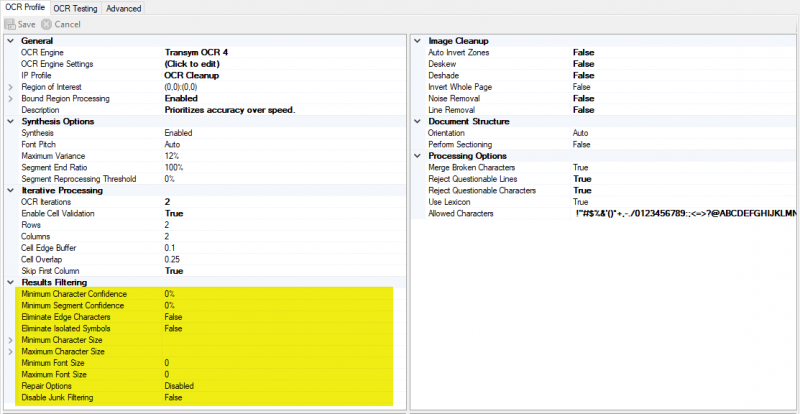The height and width of the screenshot is (414, 800).
Task: Click the Save disk icon
Action: pyautogui.click(x=10, y=24)
